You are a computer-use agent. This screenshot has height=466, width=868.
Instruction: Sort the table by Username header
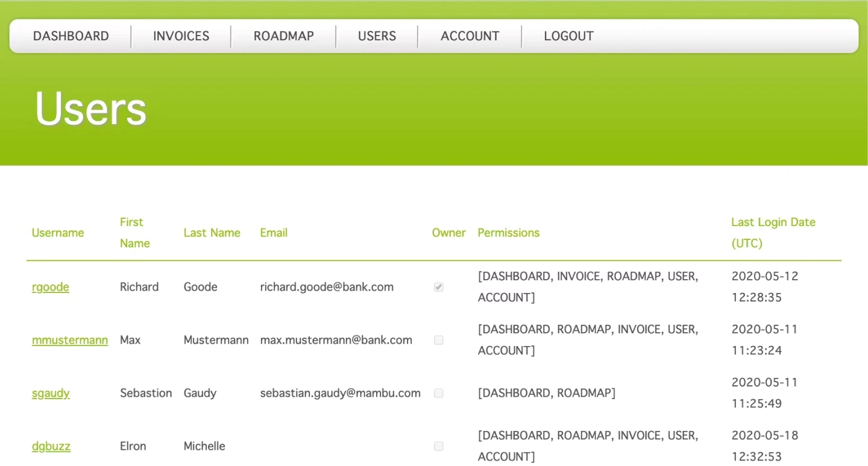[57, 233]
